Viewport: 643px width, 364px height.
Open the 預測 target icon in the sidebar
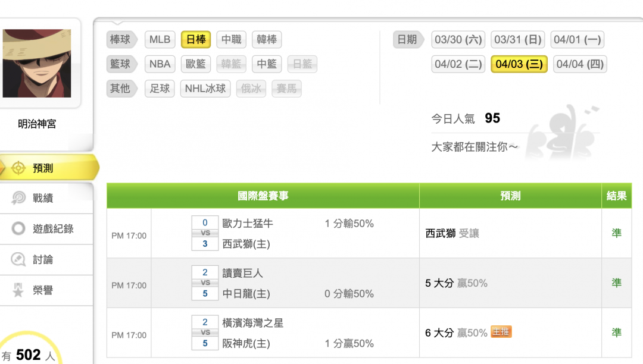pyautogui.click(x=18, y=168)
